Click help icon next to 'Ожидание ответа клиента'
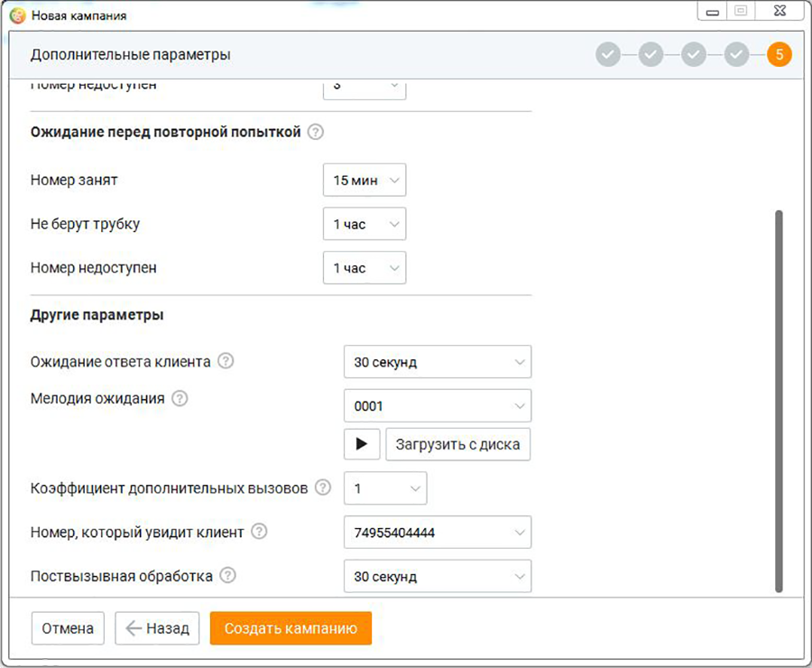The image size is (812, 668). point(226,361)
